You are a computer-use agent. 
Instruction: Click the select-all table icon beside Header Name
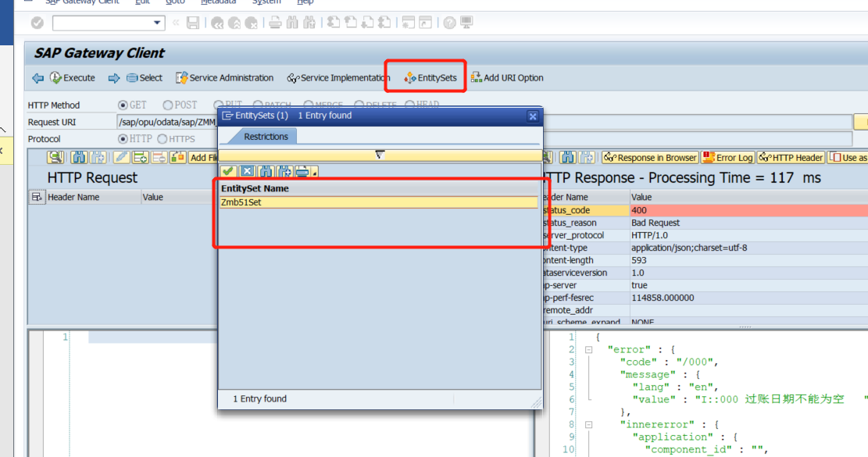pos(37,197)
